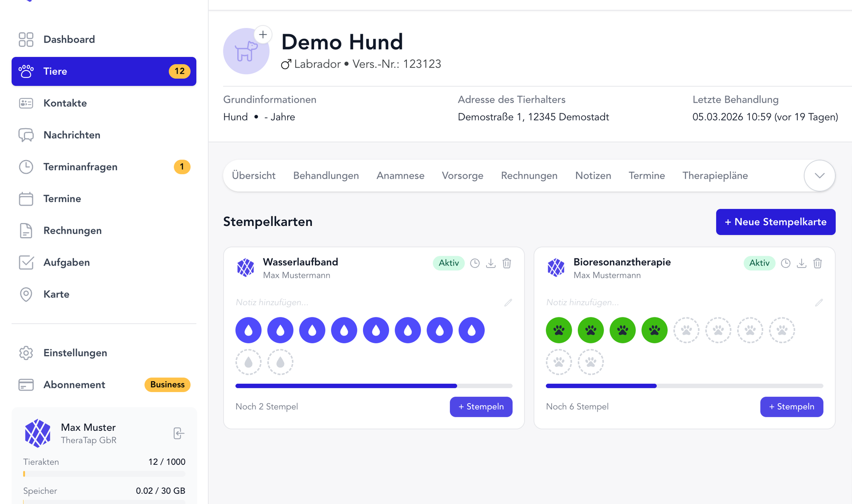Viewport: 852px width, 504px height.
Task: Download the Bioresonanztherapie stamp card
Action: 802,263
